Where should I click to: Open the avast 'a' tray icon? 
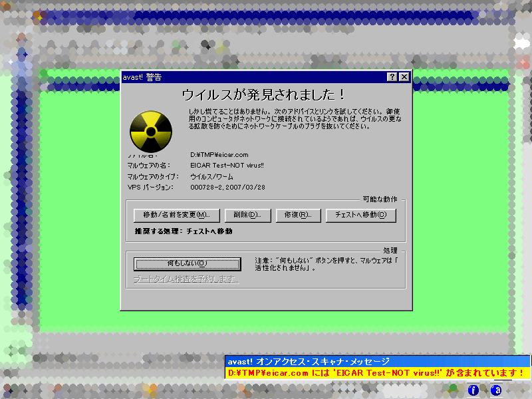tap(496, 390)
